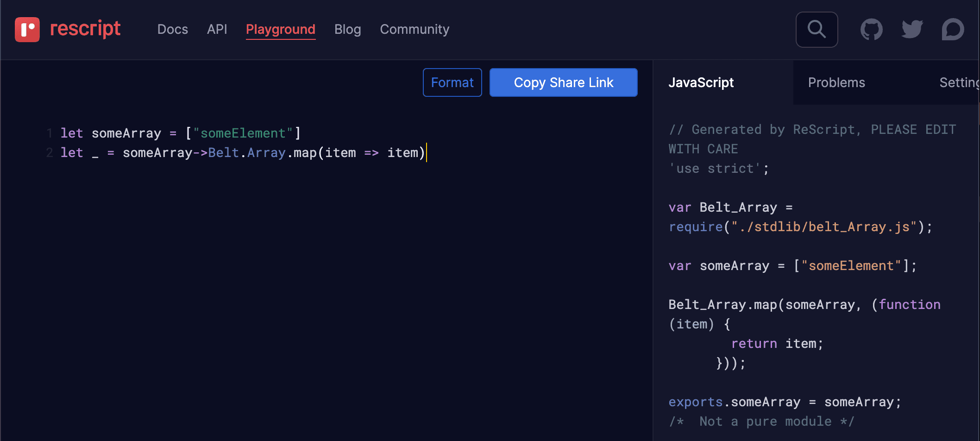Screen dimensions: 980x441
Task: Click the Format button
Action: (452, 82)
